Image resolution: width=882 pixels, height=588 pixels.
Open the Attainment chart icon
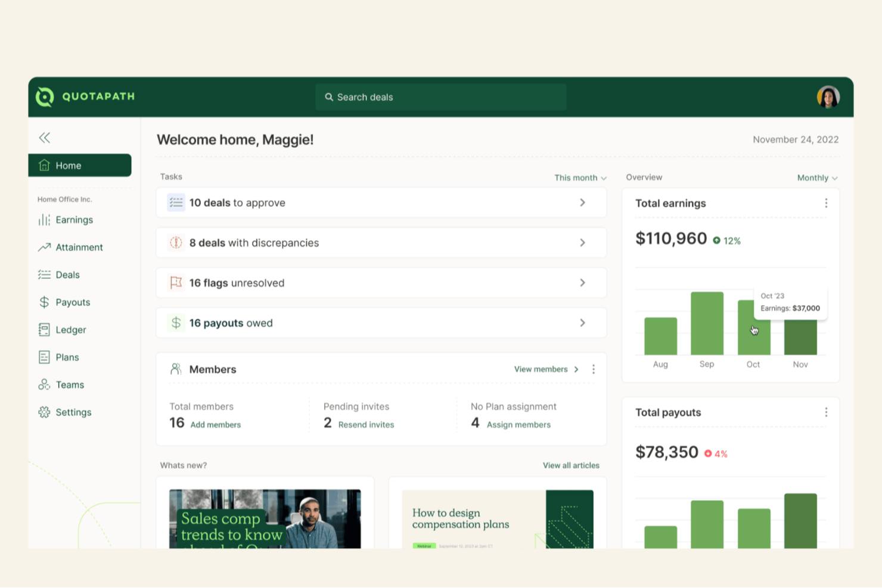44,247
